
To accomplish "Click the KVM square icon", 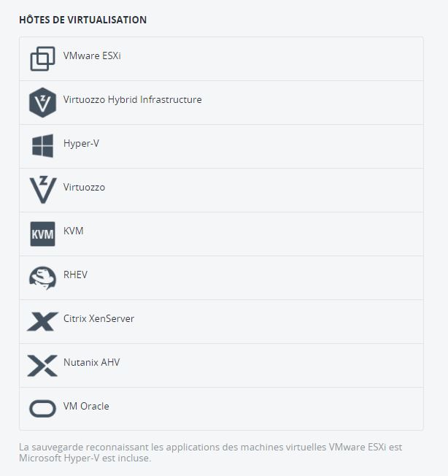I will [42, 234].
